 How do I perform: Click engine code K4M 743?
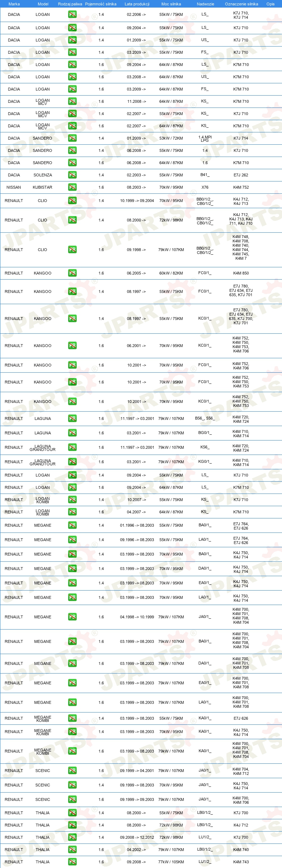click(x=241, y=862)
